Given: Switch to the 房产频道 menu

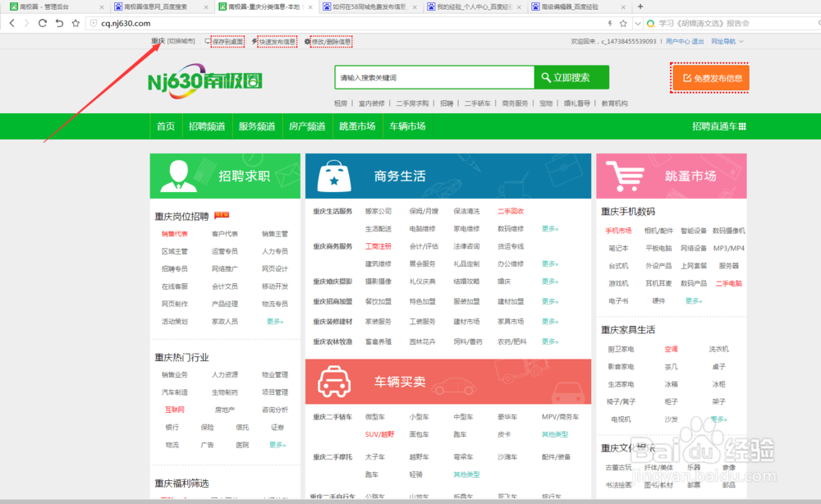Looking at the screenshot, I should coord(306,126).
